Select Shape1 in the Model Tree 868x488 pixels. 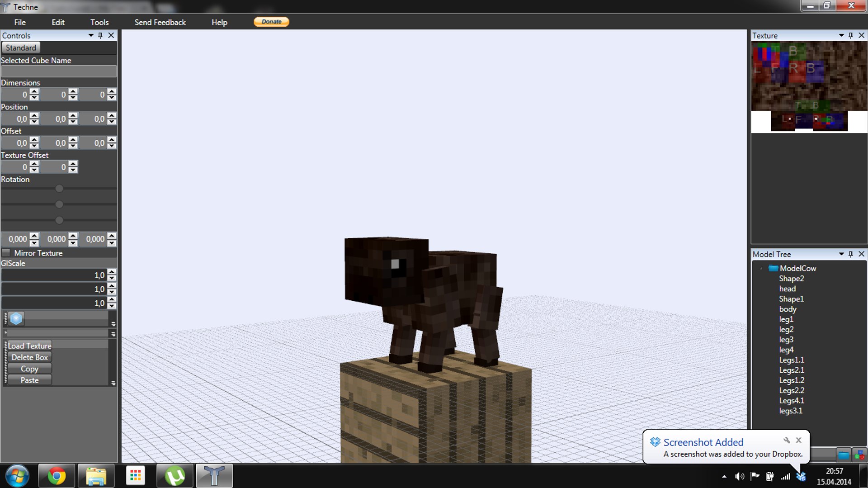[791, 299]
